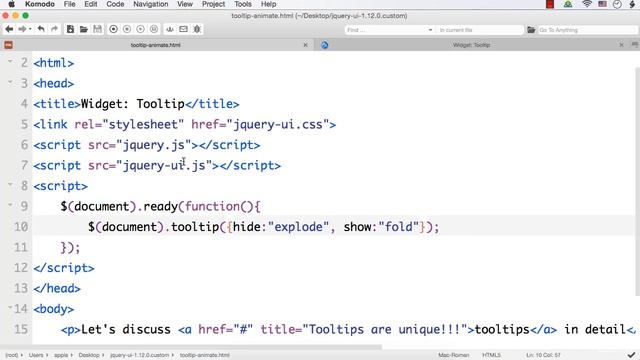640x360 pixels.
Task: Open the File menu
Action: coord(69,4)
